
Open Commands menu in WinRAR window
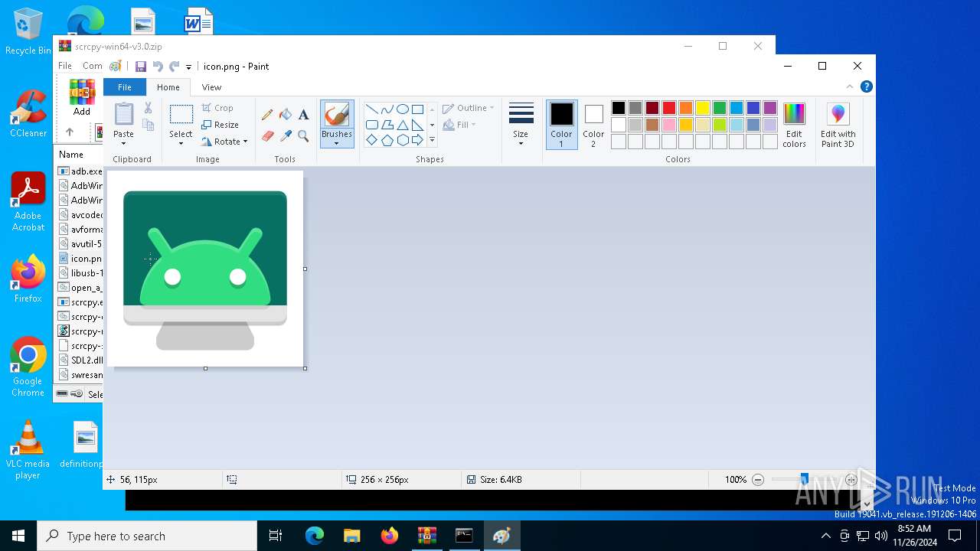[92, 66]
